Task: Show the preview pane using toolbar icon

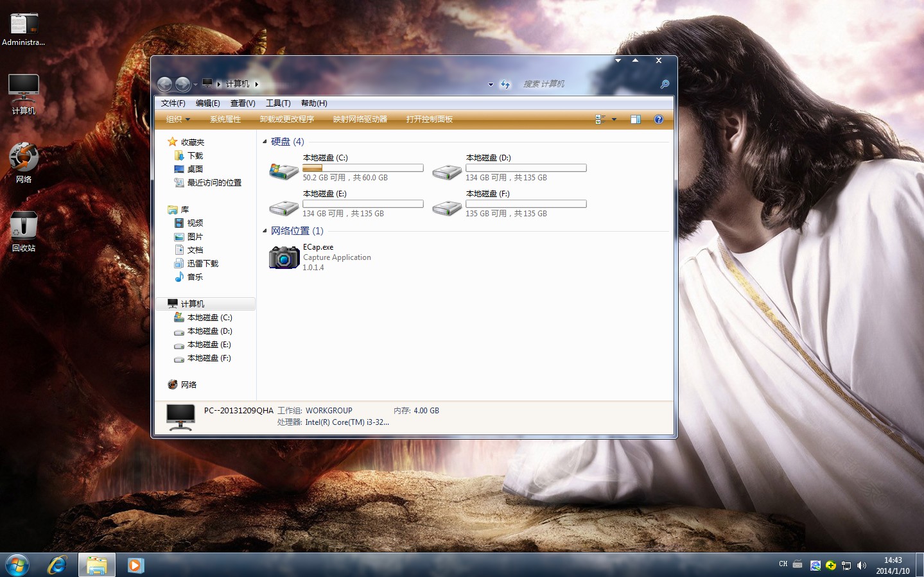Action: tap(636, 119)
